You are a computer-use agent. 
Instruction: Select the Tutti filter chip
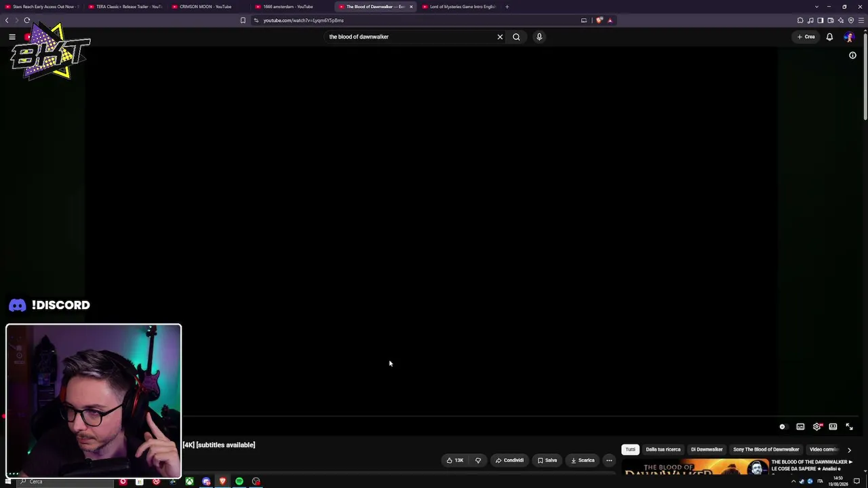click(631, 449)
